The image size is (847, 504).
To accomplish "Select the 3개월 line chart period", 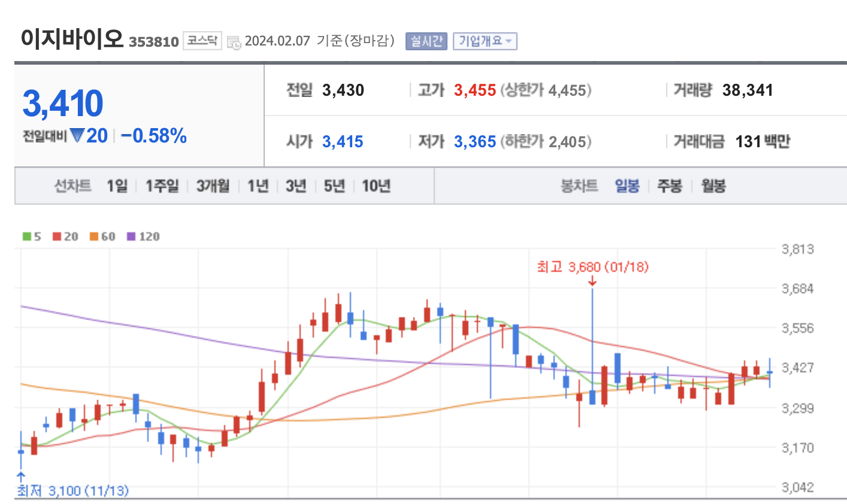I will coord(213,186).
